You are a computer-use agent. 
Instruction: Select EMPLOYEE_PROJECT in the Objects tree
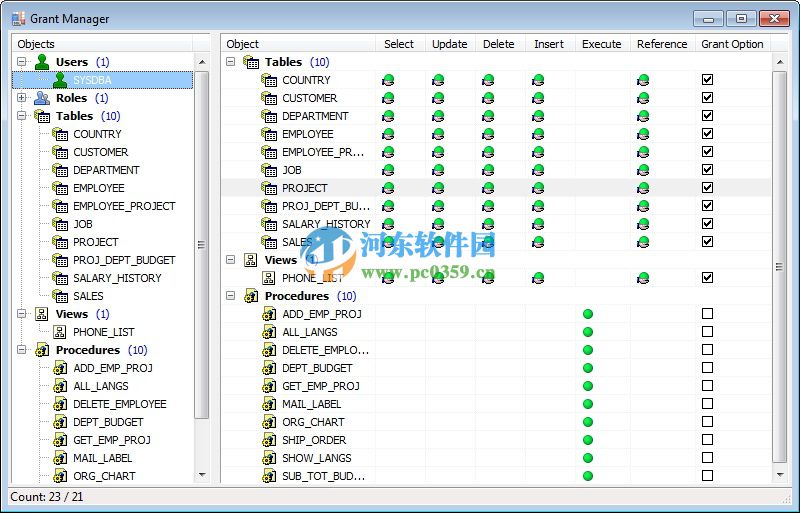point(124,206)
